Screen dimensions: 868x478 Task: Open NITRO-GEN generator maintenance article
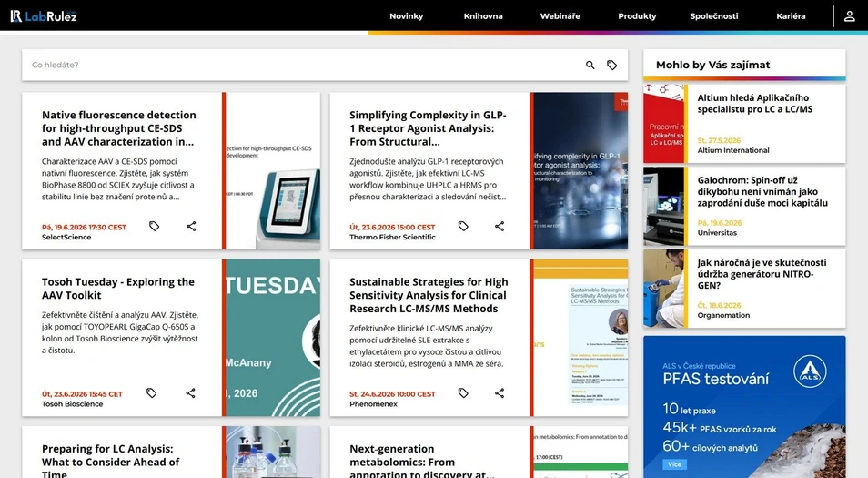[x=762, y=274]
